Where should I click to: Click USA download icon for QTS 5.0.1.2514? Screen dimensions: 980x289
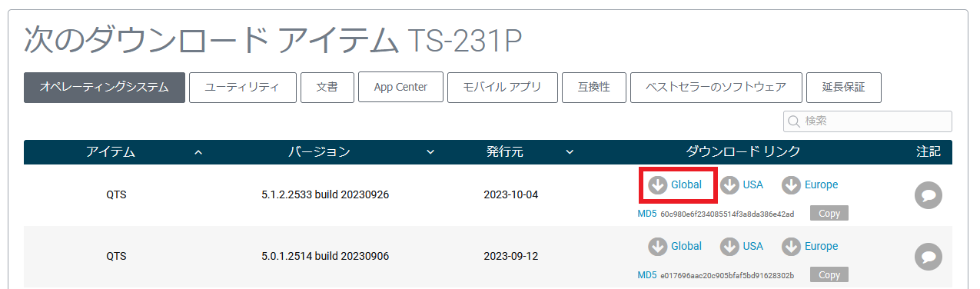tap(729, 246)
